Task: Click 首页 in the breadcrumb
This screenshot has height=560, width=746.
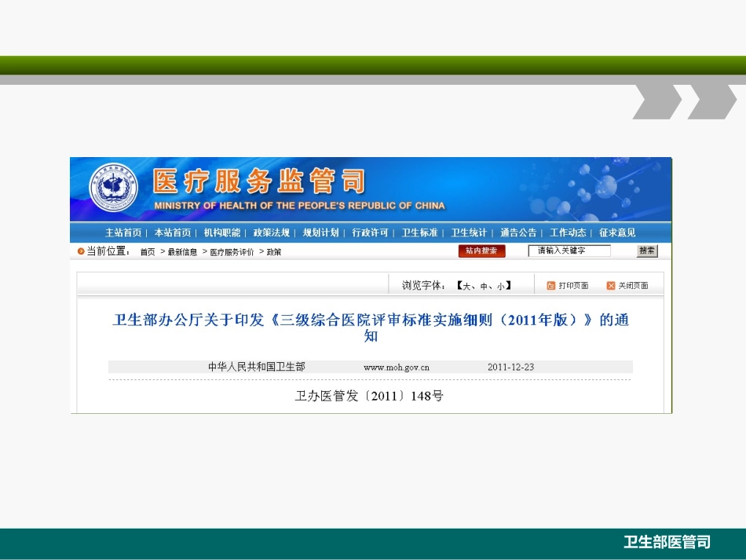Action: point(148,252)
